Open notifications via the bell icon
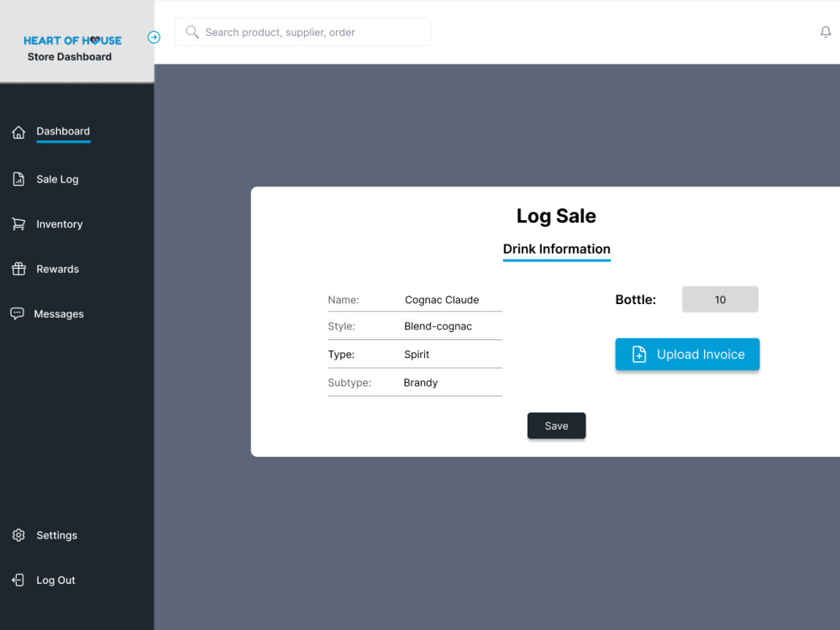Screen dimensions: 840x630 click(826, 32)
